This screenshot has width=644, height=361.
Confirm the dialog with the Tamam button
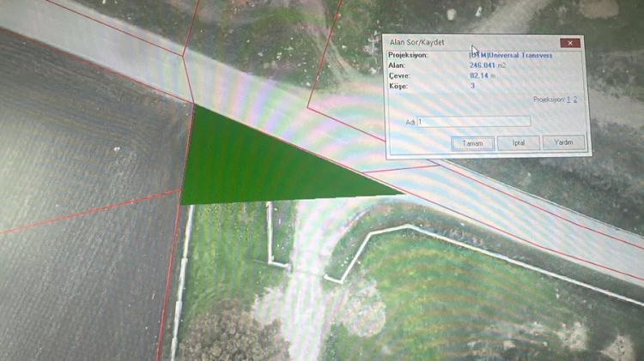coord(472,143)
